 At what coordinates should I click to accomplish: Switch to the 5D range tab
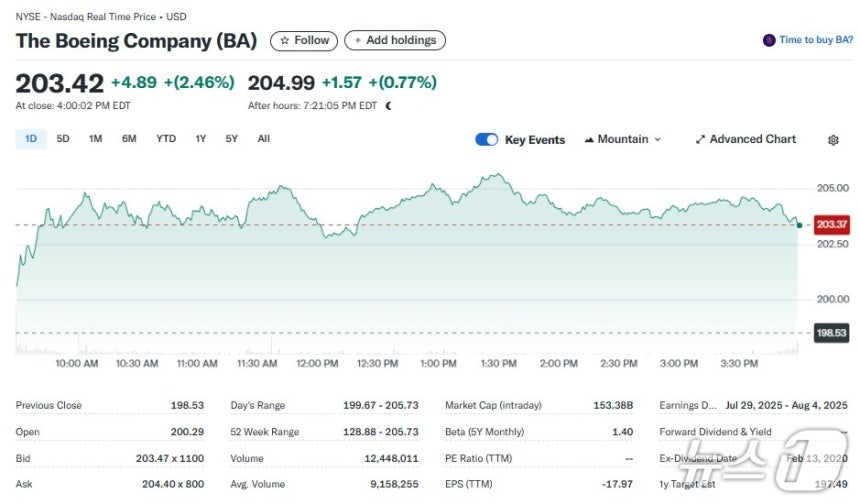(63, 139)
